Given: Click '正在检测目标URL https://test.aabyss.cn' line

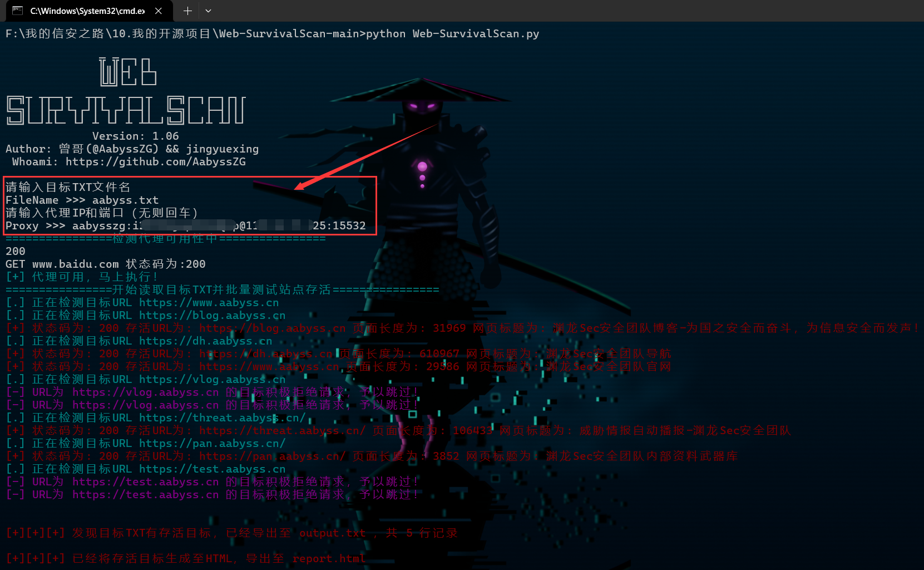Looking at the screenshot, I should [x=146, y=469].
